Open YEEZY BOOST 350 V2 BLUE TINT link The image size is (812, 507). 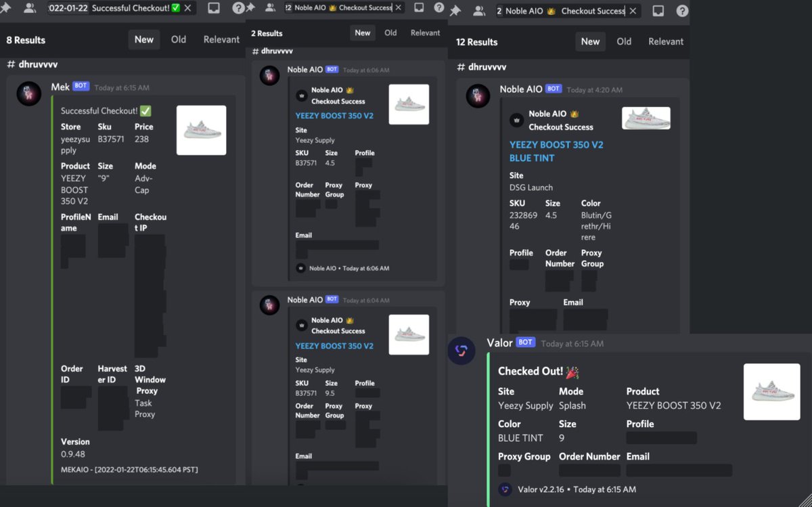(556, 151)
